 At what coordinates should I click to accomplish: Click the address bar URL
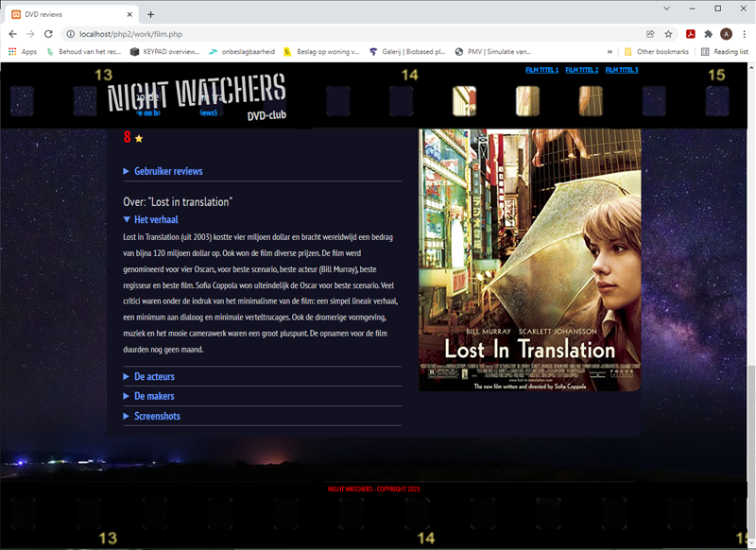[x=130, y=34]
